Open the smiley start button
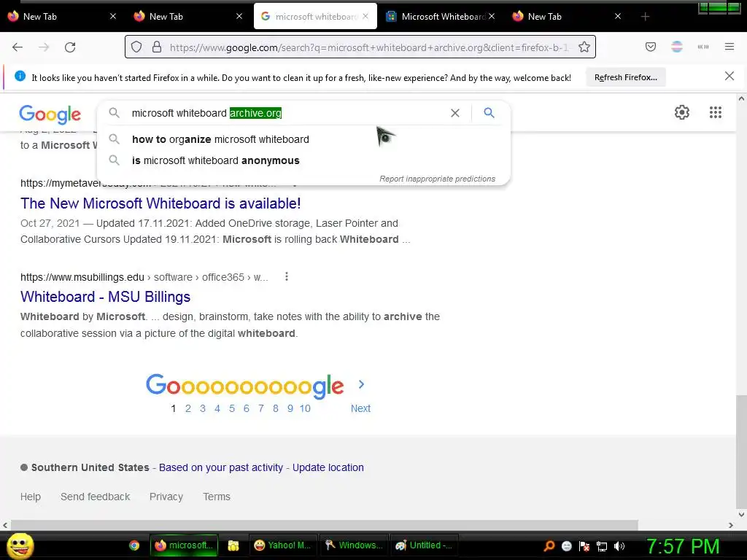Screen dimensions: 747x560 pos(20,545)
